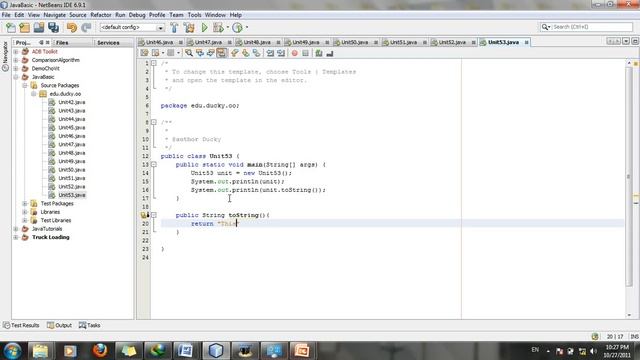Open the Profile project arrow dropdown
This screenshot has height=360, width=640.
247,27
